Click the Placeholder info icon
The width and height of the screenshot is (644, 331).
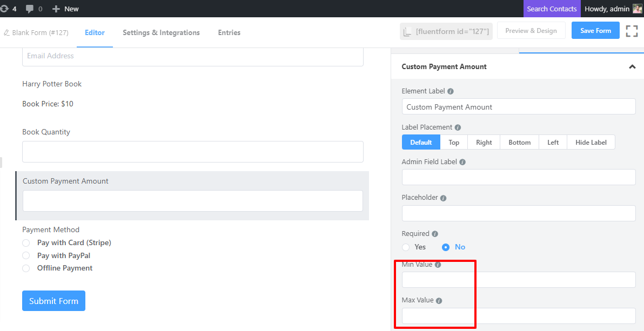pyautogui.click(x=443, y=198)
